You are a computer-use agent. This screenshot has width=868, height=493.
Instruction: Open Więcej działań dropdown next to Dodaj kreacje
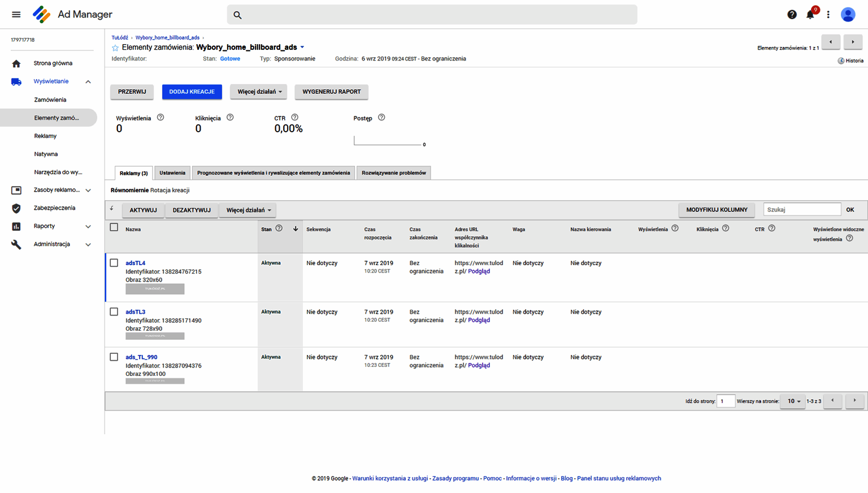pyautogui.click(x=259, y=92)
